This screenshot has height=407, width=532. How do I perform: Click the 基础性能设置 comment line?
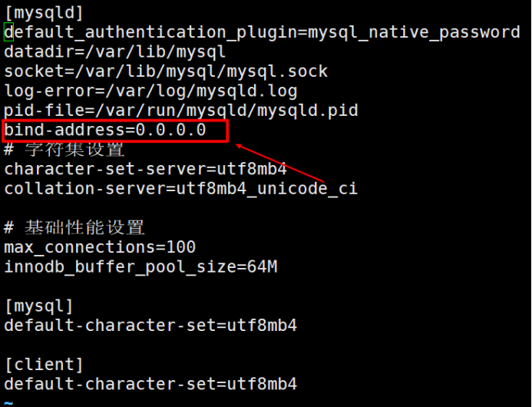pyautogui.click(x=74, y=227)
